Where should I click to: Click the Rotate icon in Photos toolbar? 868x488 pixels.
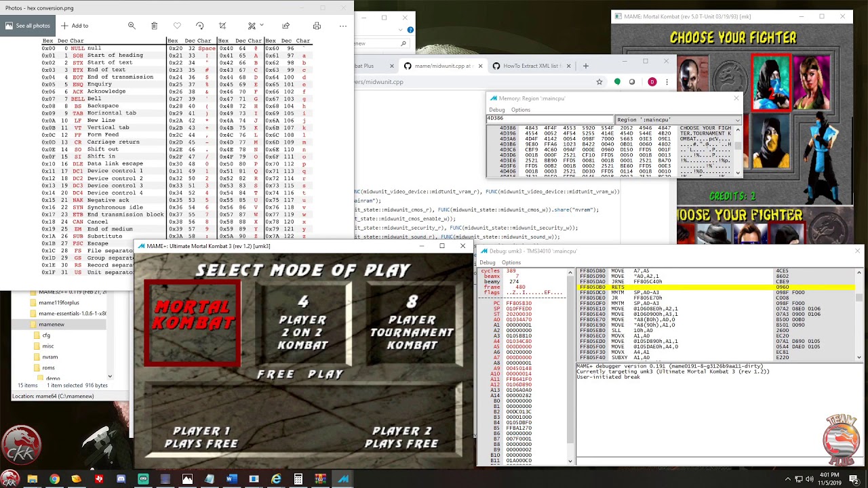pos(199,26)
